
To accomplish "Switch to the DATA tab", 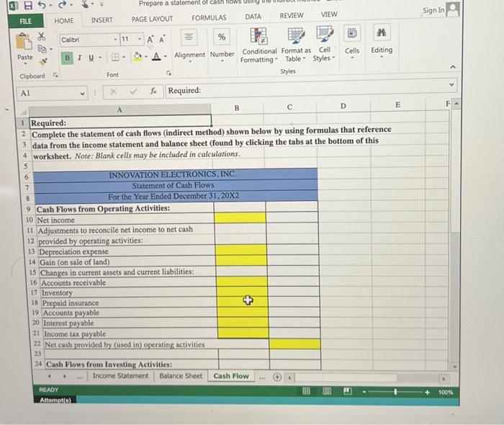I will [x=253, y=17].
